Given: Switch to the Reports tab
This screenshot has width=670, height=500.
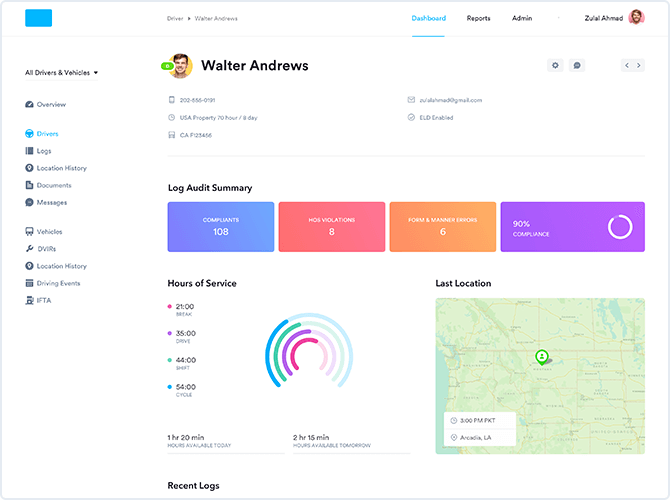Looking at the screenshot, I should tap(478, 18).
